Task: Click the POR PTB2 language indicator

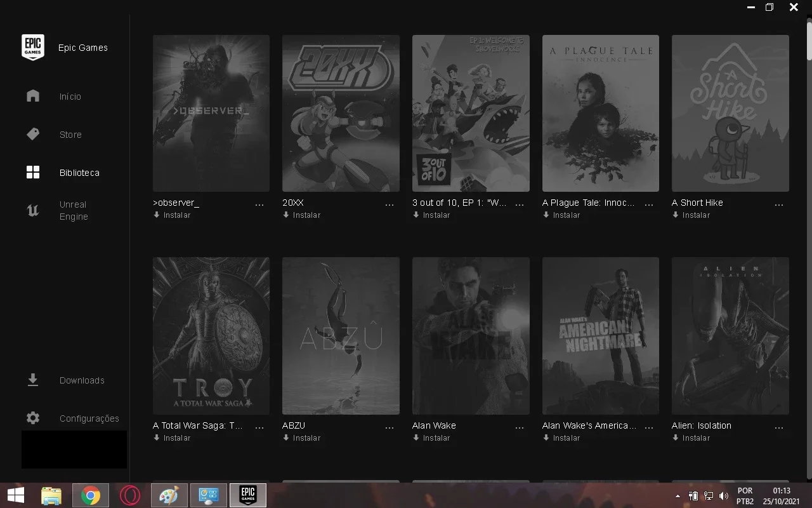Action: pyautogui.click(x=745, y=496)
